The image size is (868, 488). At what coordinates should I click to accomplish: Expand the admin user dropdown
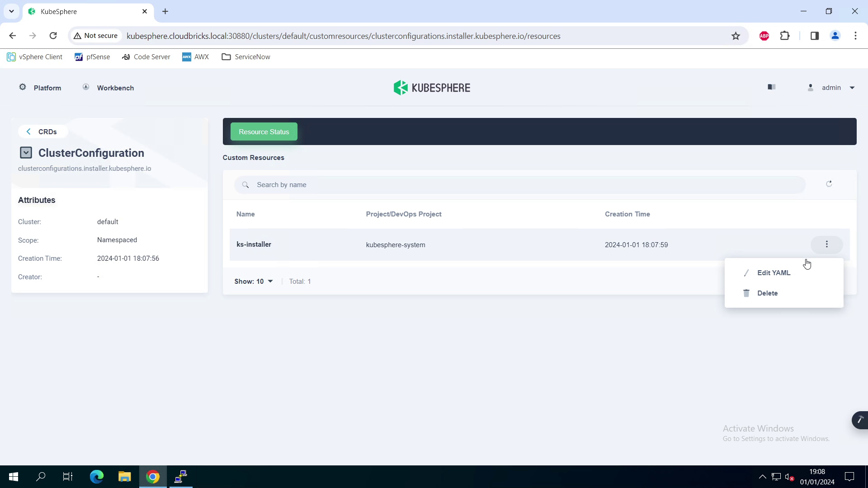point(852,88)
